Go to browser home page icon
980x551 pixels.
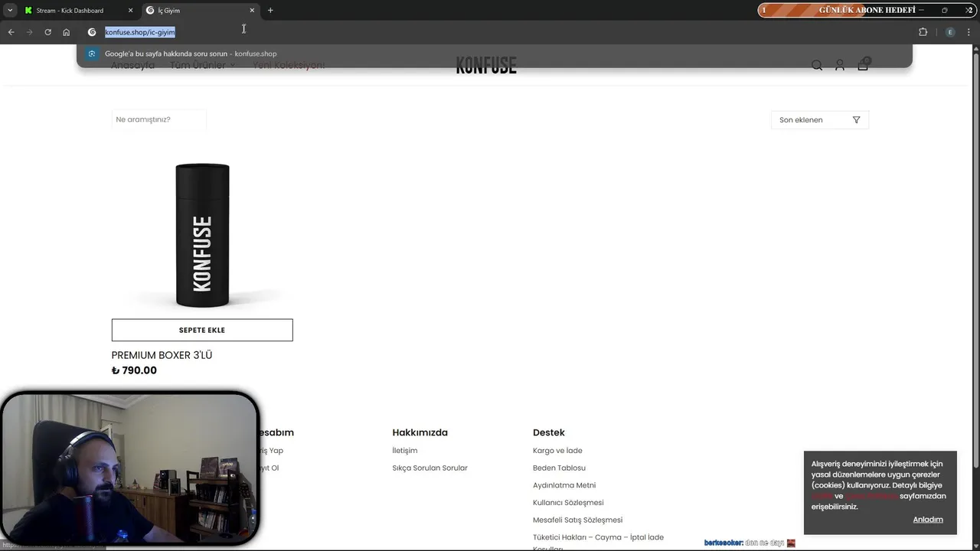[x=66, y=32]
